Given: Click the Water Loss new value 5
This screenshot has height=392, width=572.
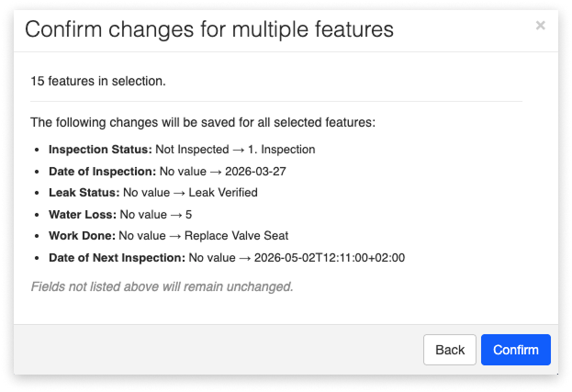Looking at the screenshot, I should 188,215.
